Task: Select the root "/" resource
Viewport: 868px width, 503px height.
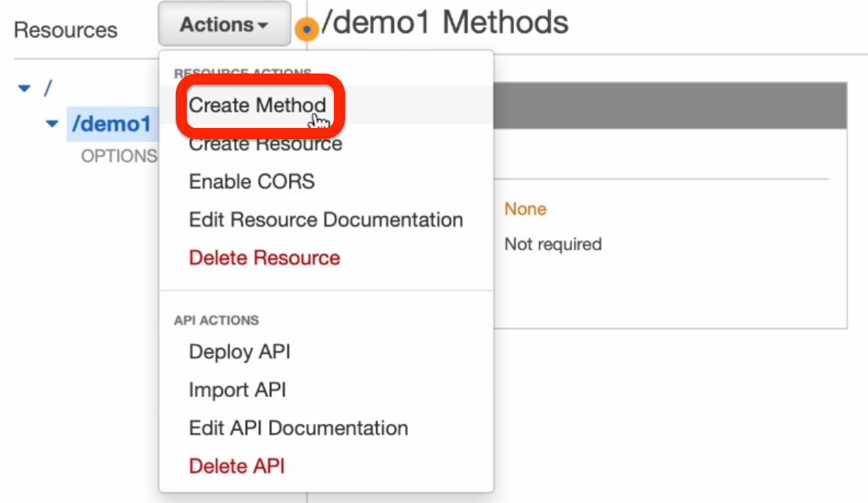Action: pos(48,88)
